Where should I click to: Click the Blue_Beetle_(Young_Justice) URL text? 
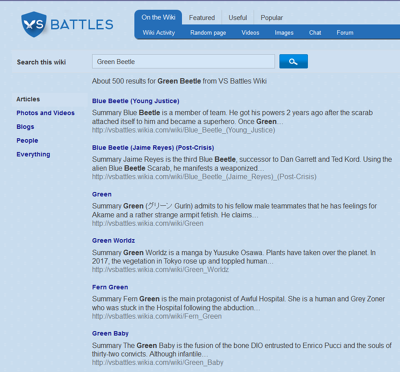point(184,130)
